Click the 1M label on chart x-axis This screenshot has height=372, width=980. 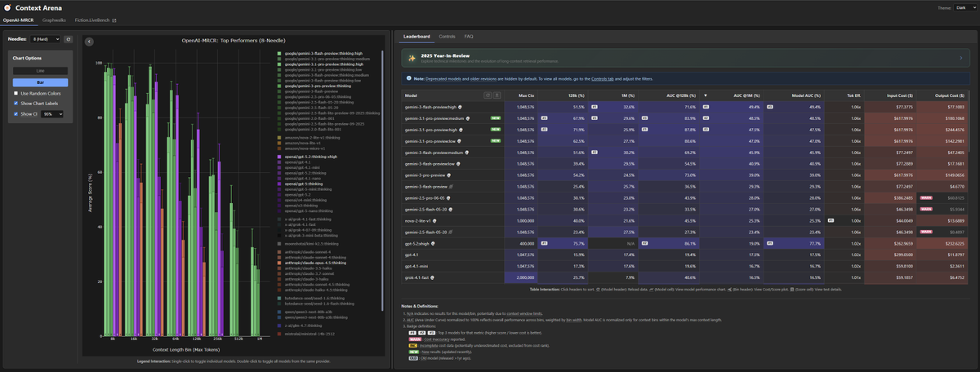point(260,339)
